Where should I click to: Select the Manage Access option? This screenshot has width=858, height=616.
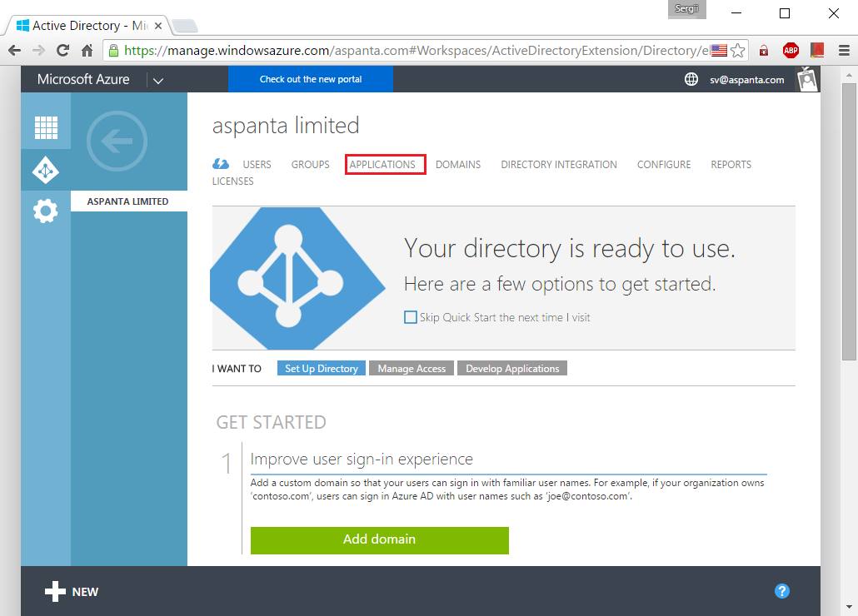click(411, 368)
